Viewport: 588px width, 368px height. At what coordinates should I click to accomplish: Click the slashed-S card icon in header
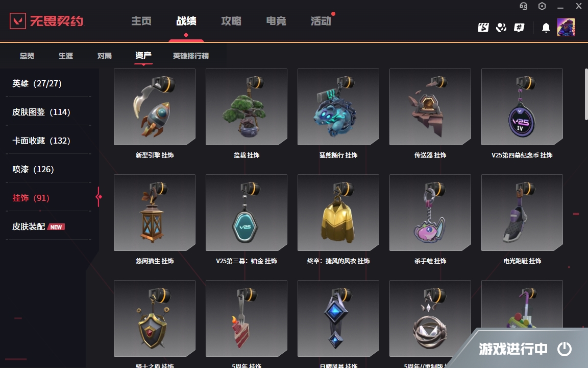click(483, 28)
